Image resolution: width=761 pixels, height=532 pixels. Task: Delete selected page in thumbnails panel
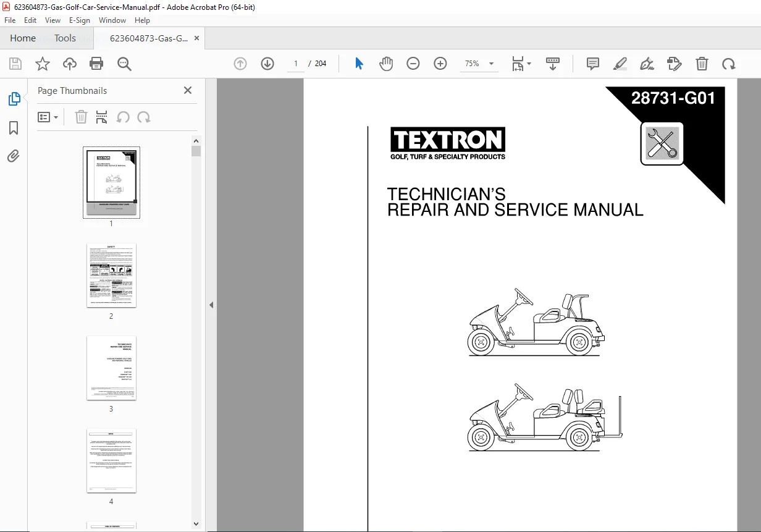[x=81, y=117]
